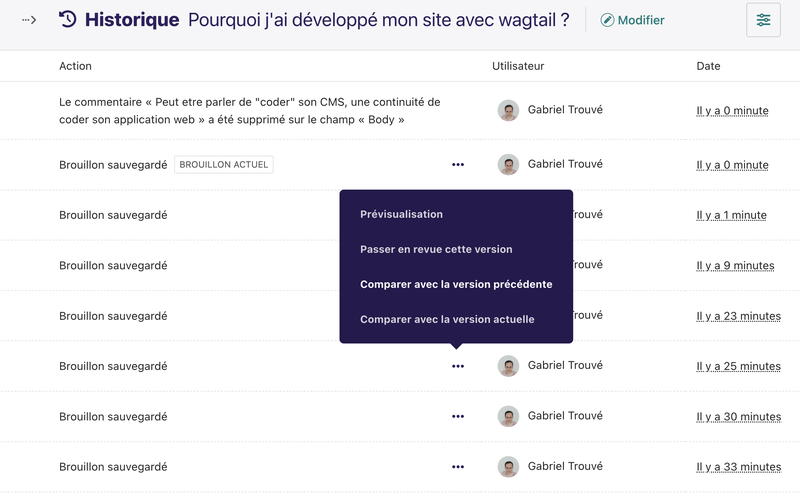Screen dimensions: 800x496
Task: Open the three-dot menu on the 30 minutes row
Action: pyautogui.click(x=458, y=416)
